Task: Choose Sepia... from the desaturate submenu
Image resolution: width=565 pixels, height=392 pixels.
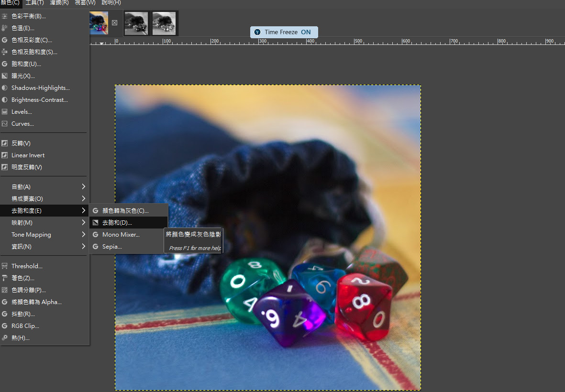Action: click(112, 247)
